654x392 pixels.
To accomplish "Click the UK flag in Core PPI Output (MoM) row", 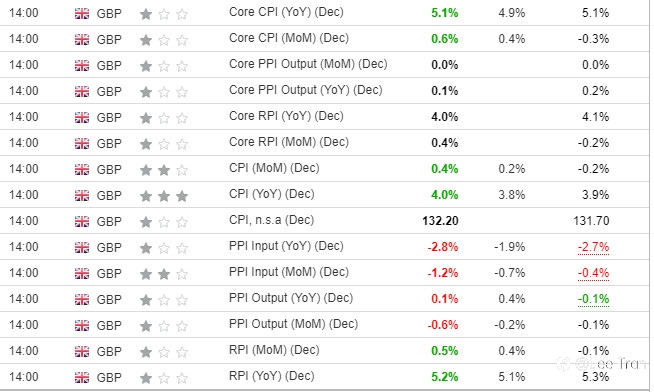I will click(x=82, y=65).
